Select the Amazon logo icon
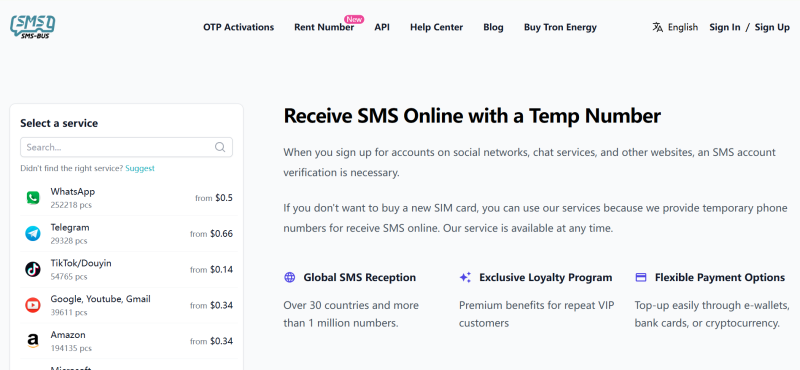The height and width of the screenshot is (370, 800). tap(33, 341)
